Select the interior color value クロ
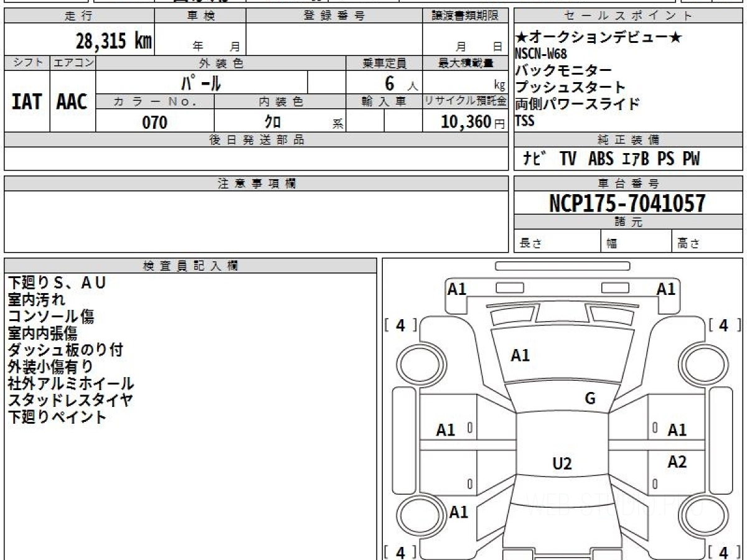747x560 pixels. click(272, 122)
